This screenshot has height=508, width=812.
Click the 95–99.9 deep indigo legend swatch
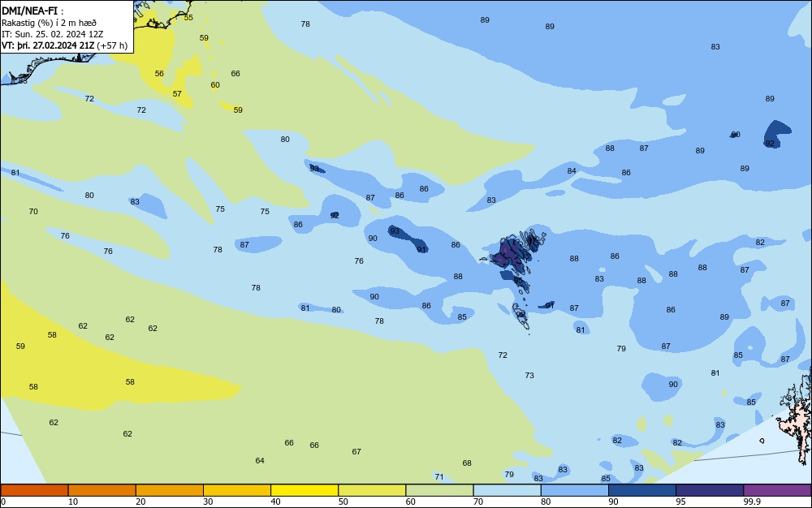710,490
